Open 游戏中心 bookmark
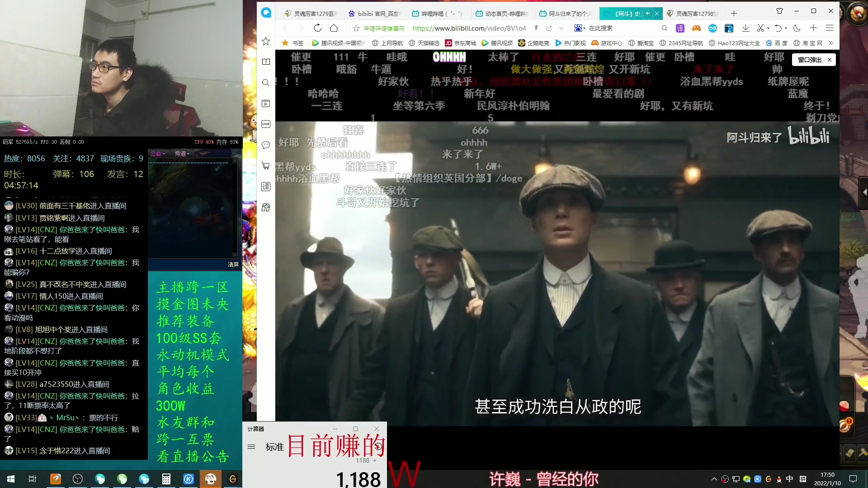Screen dimensions: 868x488 (x=607, y=43)
